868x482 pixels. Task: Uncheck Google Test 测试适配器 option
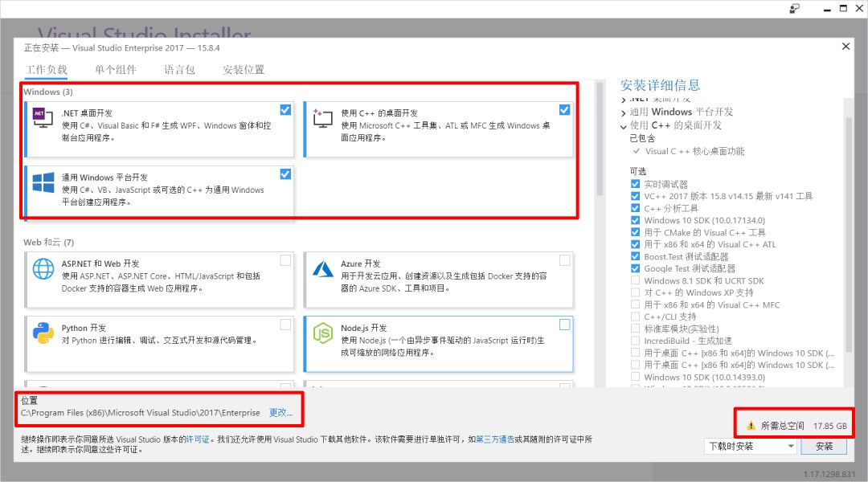[x=635, y=268]
